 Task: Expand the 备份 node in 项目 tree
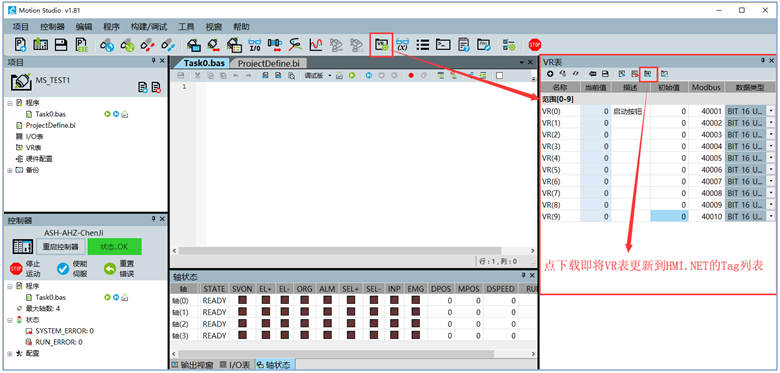pos(10,170)
